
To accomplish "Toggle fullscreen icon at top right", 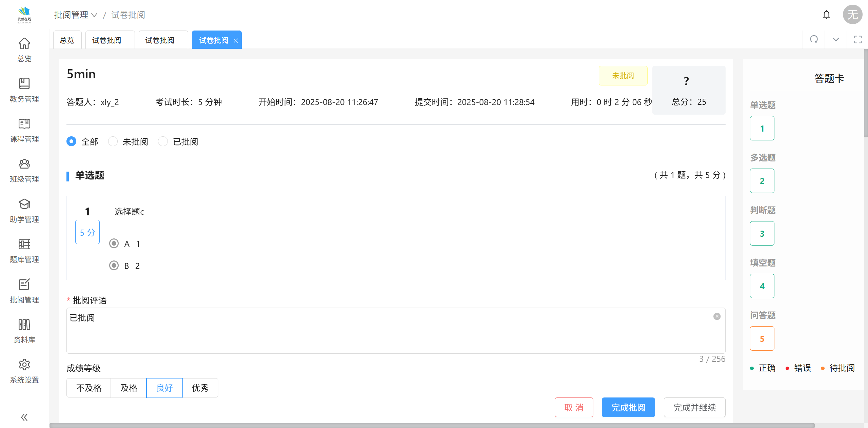I will 858,39.
